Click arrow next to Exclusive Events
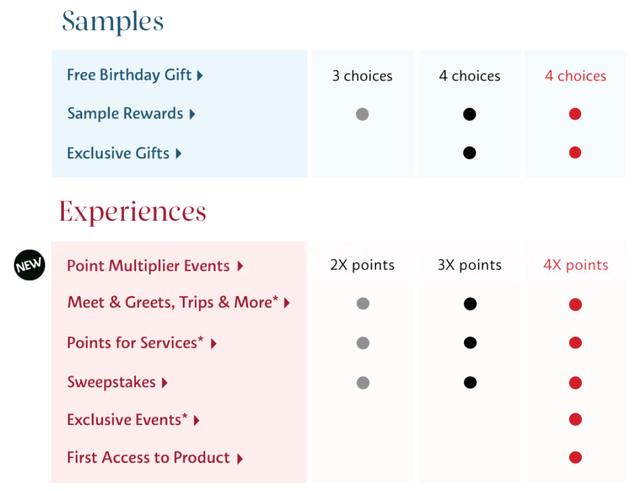This screenshot has width=640, height=491. tap(197, 420)
